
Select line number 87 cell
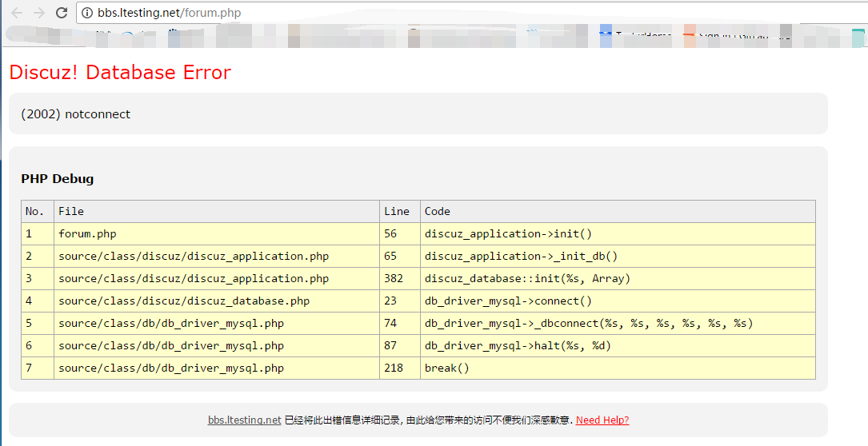pos(400,346)
